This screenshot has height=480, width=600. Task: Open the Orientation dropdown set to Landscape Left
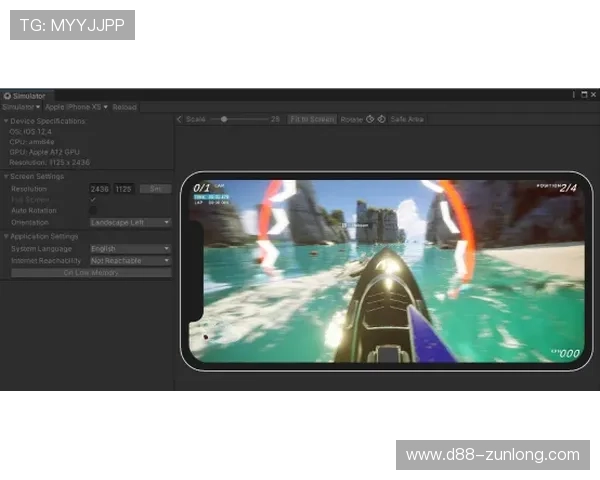pyautogui.click(x=130, y=222)
